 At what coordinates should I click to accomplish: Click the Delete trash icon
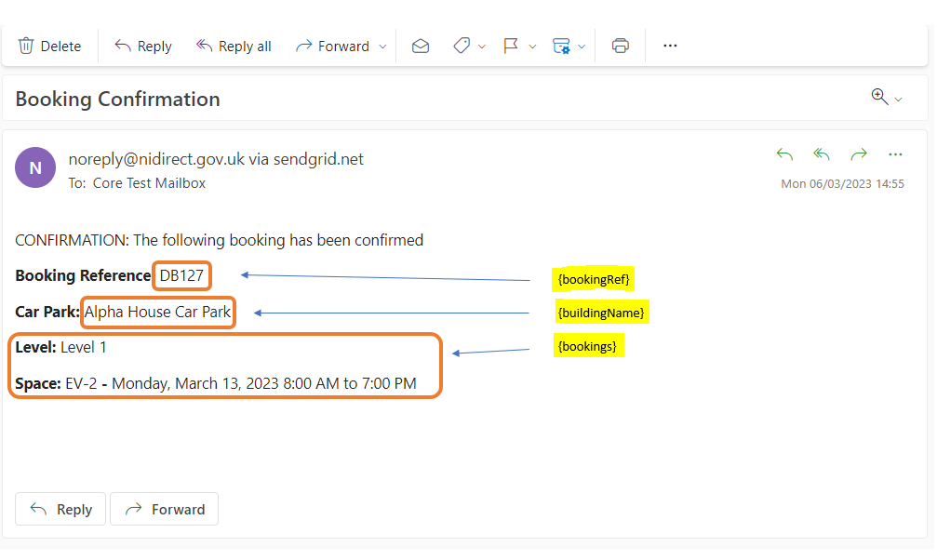tap(26, 46)
